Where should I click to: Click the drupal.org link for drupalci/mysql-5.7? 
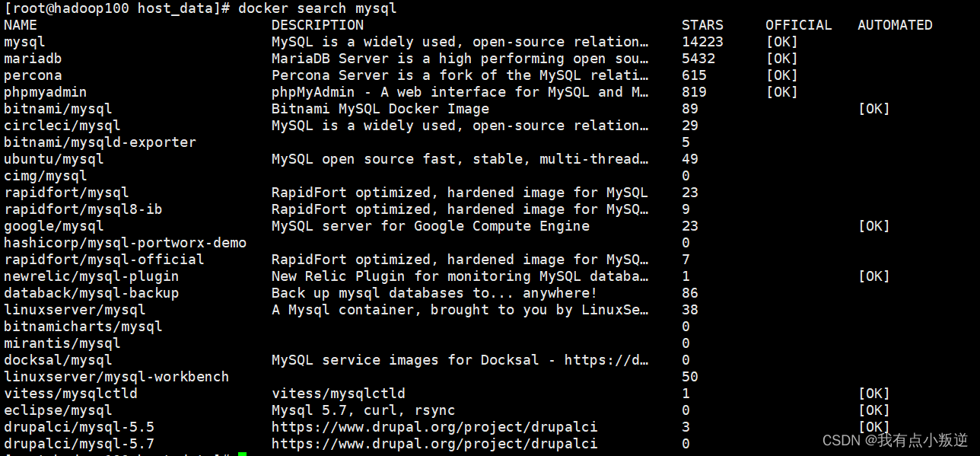[x=434, y=444]
